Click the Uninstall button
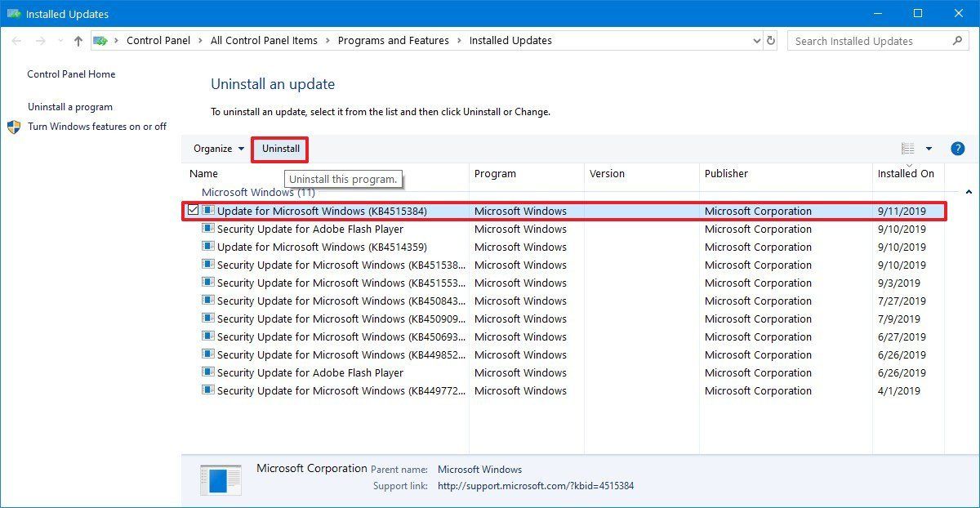The width and height of the screenshot is (980, 508). (x=279, y=149)
